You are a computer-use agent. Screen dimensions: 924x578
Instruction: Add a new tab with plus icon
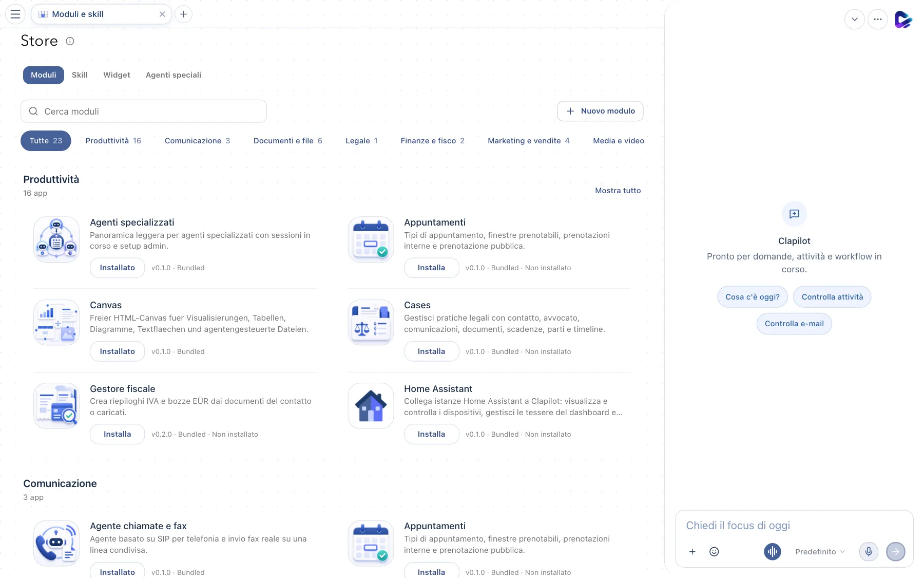[x=183, y=14]
